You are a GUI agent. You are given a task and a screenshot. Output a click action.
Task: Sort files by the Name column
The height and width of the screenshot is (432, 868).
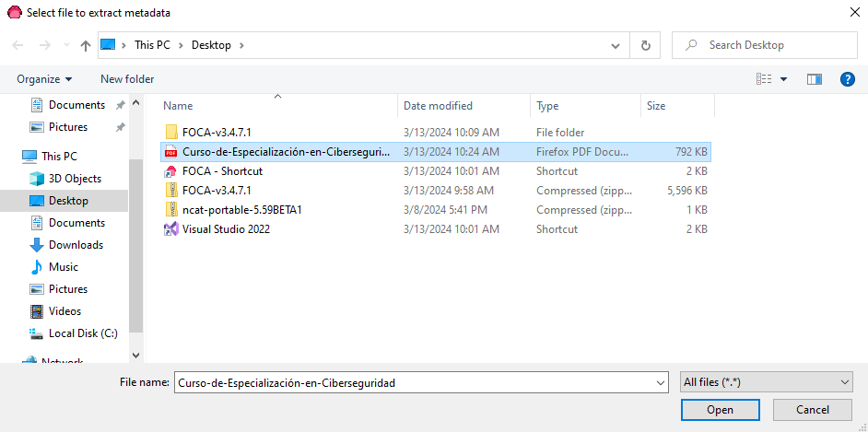[x=278, y=106]
